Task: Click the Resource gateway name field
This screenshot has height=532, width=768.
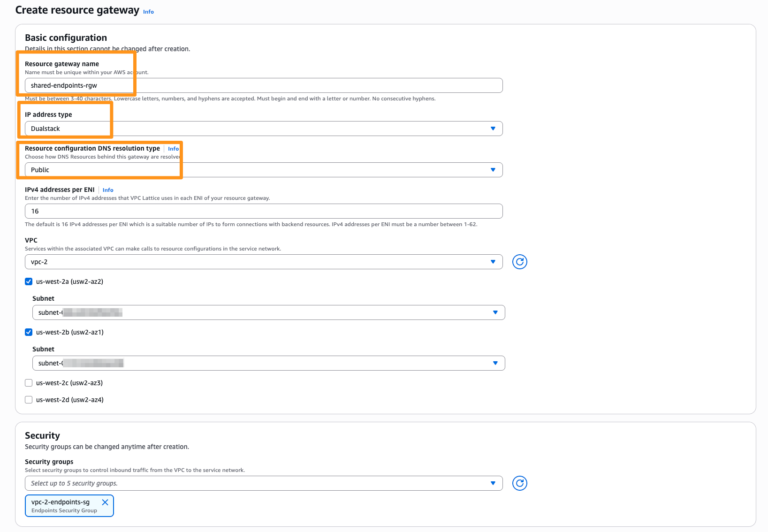Action: [x=264, y=85]
